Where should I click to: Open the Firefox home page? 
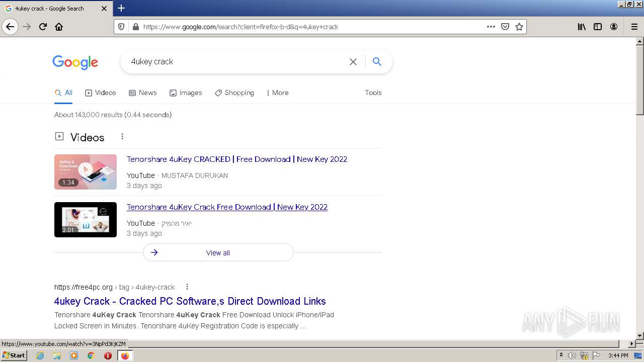coord(59,27)
